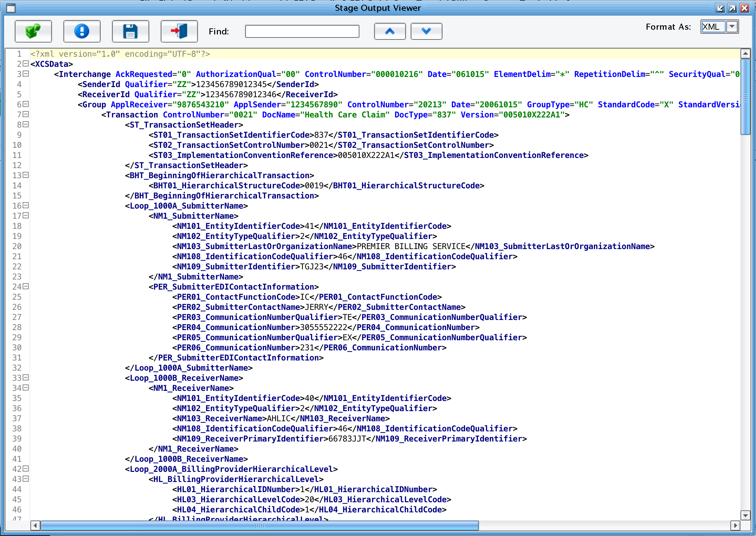Collapse the XCSData node on line 2
This screenshot has height=536, width=756.
coord(26,63)
